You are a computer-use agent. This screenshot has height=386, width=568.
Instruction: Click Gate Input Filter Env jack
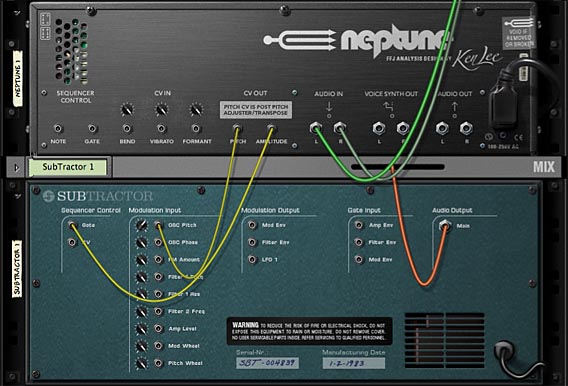[x=359, y=242]
